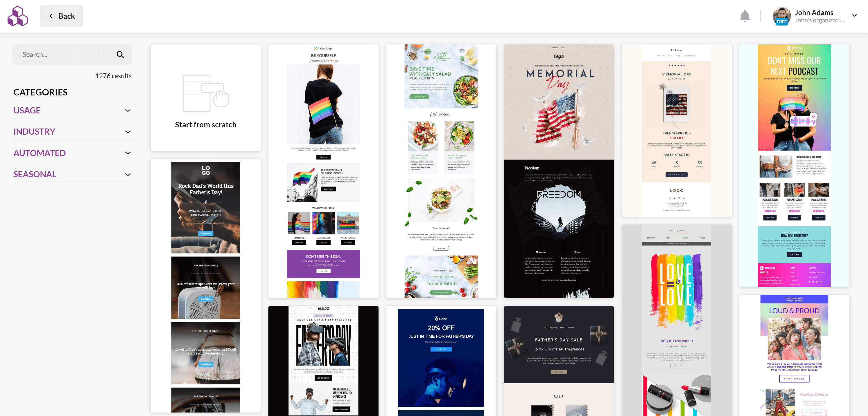Screen dimensions: 868x416
Task: Expand the INDUSTRY category filter
Action: (x=73, y=131)
